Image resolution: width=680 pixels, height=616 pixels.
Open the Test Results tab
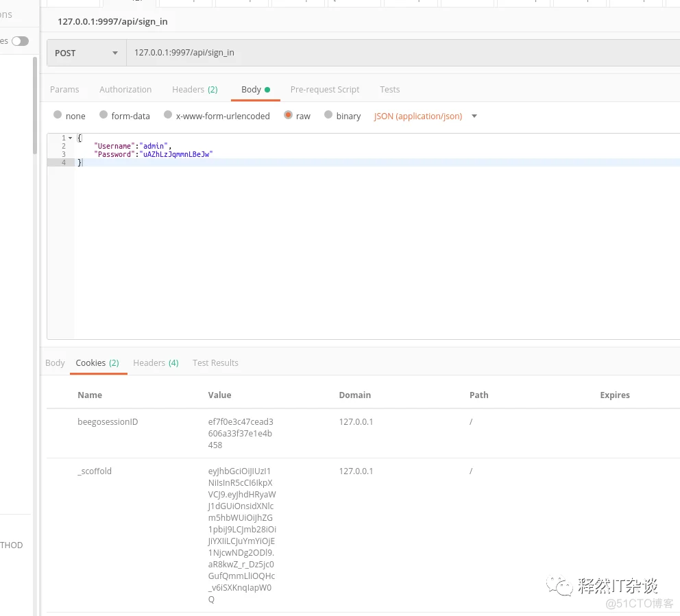pos(215,363)
